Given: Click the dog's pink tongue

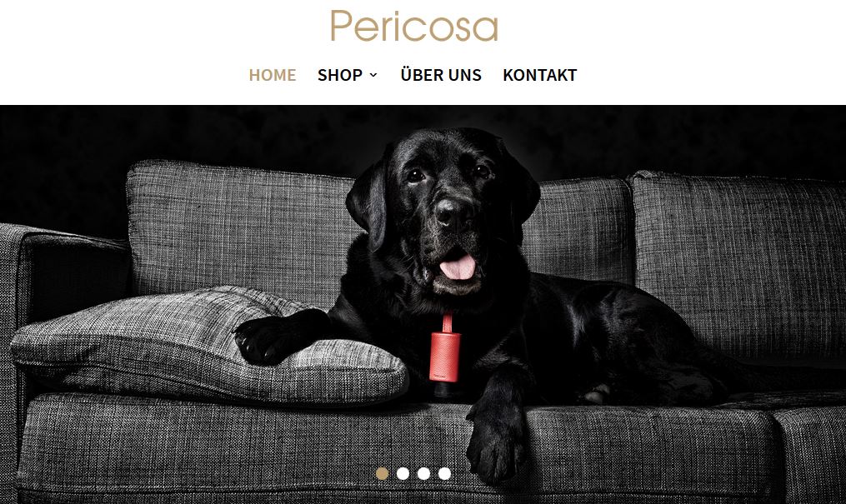Looking at the screenshot, I should point(458,267).
